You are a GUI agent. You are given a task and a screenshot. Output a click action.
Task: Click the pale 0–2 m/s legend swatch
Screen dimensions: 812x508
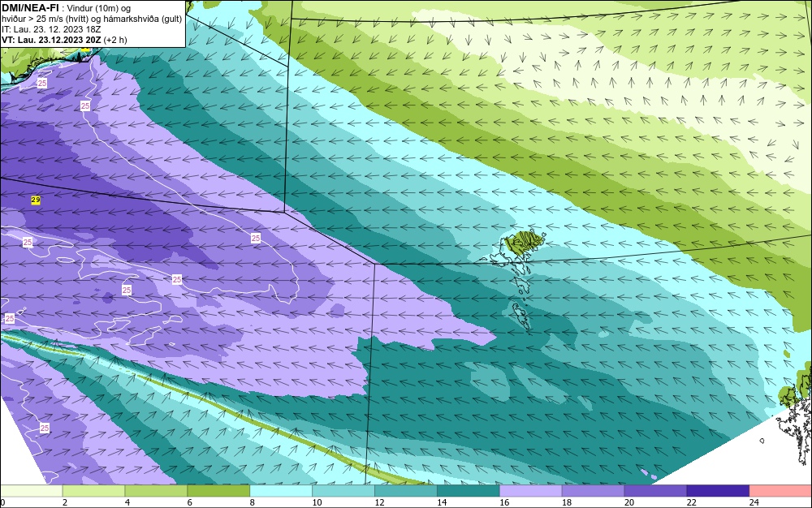[31, 491]
